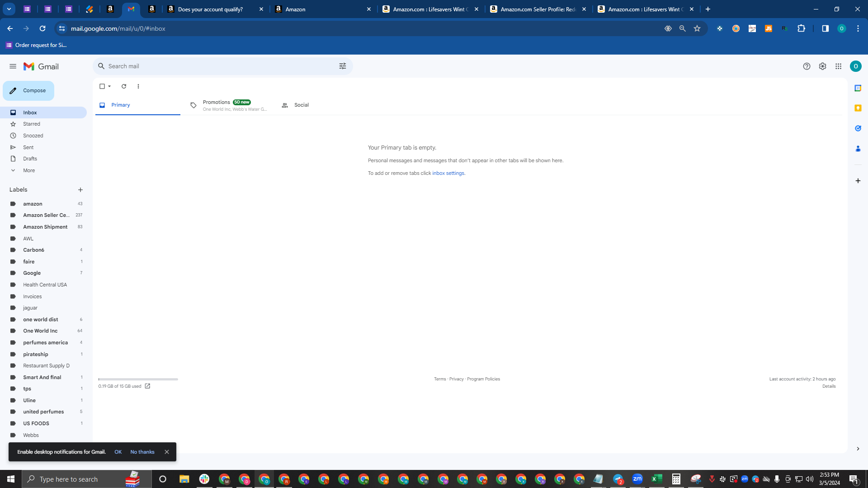Viewport: 868px width, 488px height.
Task: Click the Compose button
Action: click(28, 91)
